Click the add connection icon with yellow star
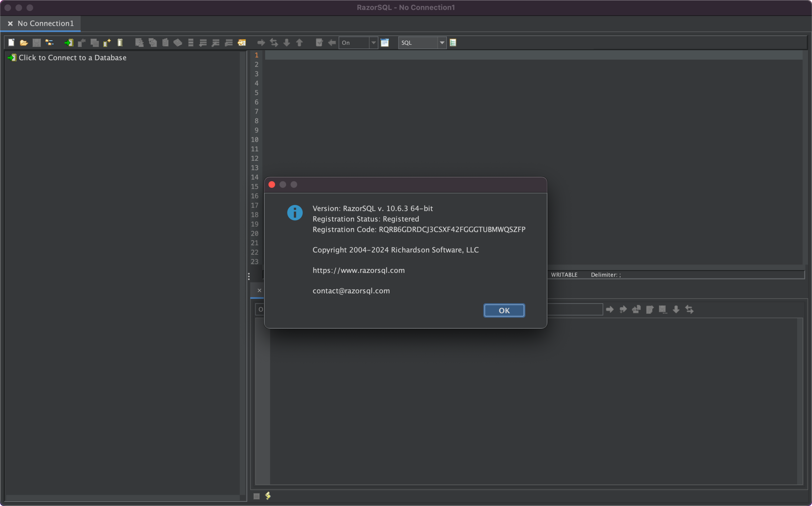This screenshot has width=812, height=506. (x=107, y=43)
